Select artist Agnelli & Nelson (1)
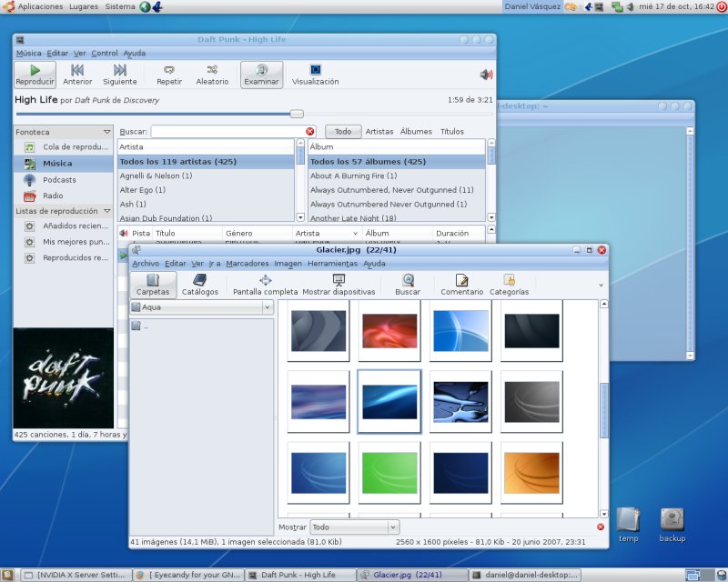 click(207, 176)
